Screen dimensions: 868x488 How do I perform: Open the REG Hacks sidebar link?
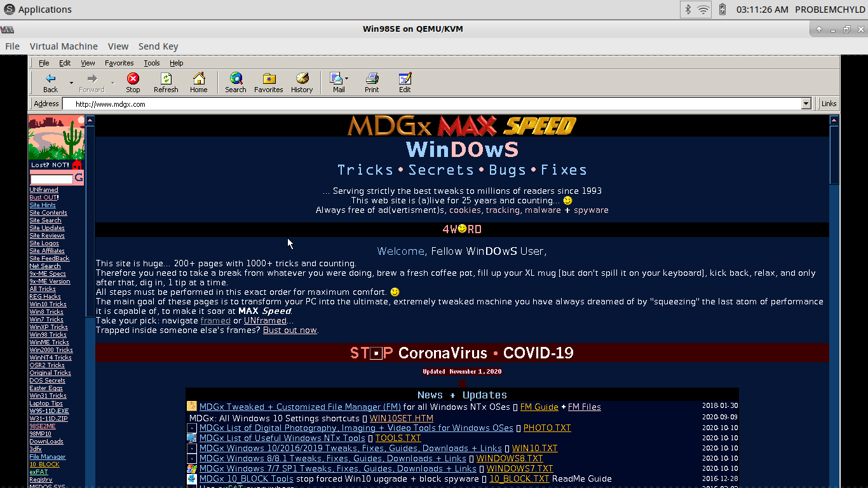pyautogui.click(x=45, y=297)
